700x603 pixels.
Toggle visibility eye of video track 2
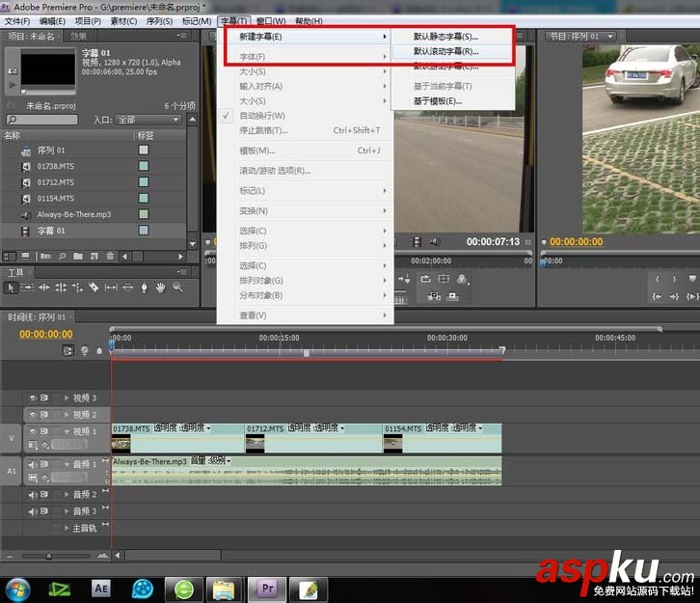tap(33, 415)
